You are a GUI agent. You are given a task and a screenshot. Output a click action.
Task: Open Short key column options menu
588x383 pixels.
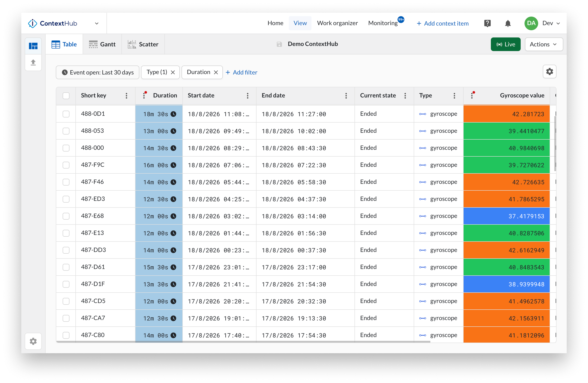click(x=127, y=96)
